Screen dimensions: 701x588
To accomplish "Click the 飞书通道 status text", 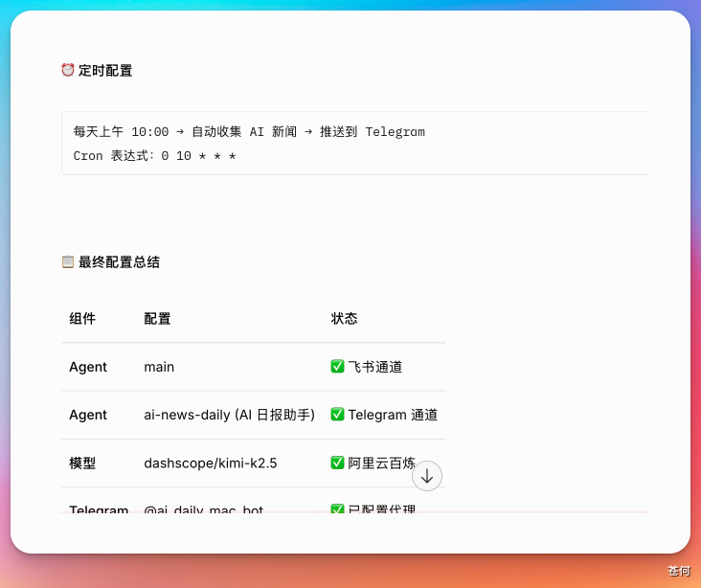I will (375, 367).
